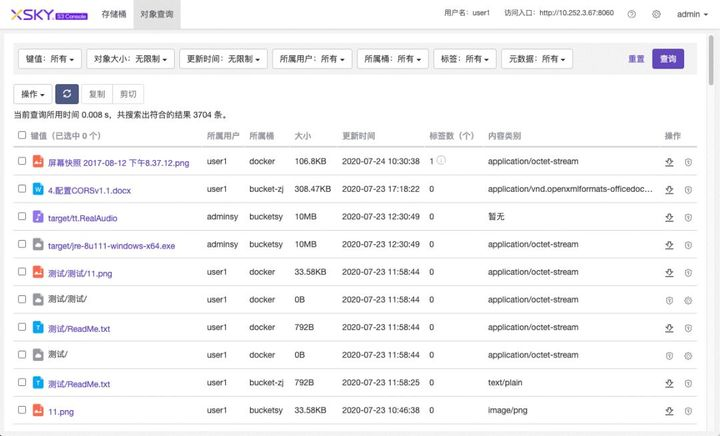The width and height of the screenshot is (720, 436).
Task: Download 11.png using its row icon
Action: [x=669, y=411]
